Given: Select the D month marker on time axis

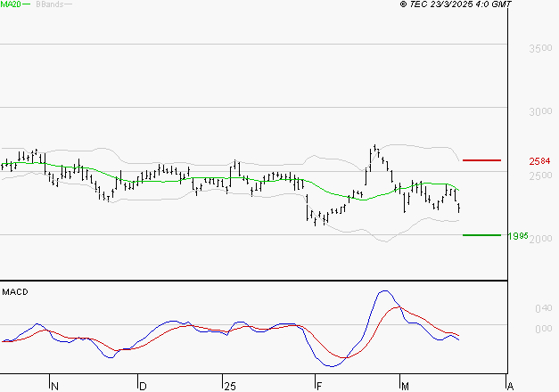Looking at the screenshot, I should (x=142, y=387).
